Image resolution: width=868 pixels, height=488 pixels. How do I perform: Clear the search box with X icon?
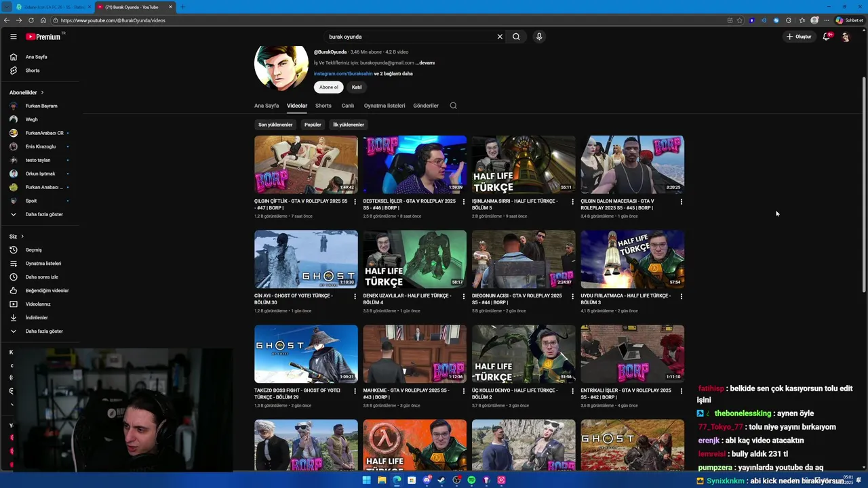pyautogui.click(x=500, y=37)
